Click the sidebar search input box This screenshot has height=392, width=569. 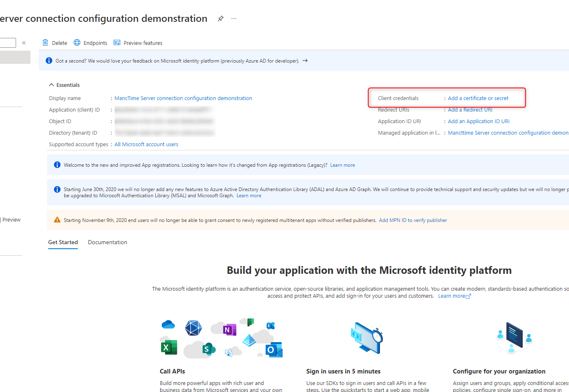[x=7, y=43]
